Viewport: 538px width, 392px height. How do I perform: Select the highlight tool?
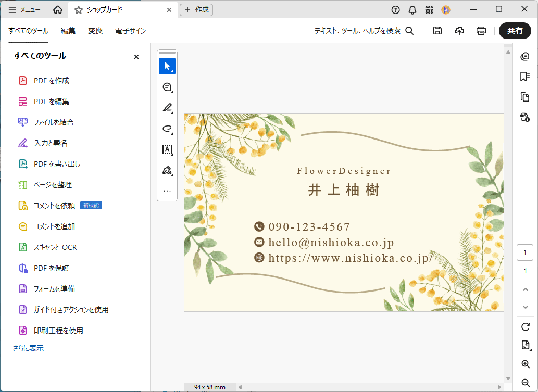167,108
